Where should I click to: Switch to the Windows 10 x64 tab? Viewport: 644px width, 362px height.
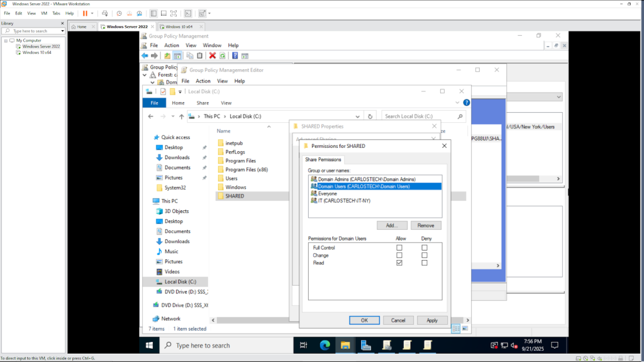click(x=179, y=27)
